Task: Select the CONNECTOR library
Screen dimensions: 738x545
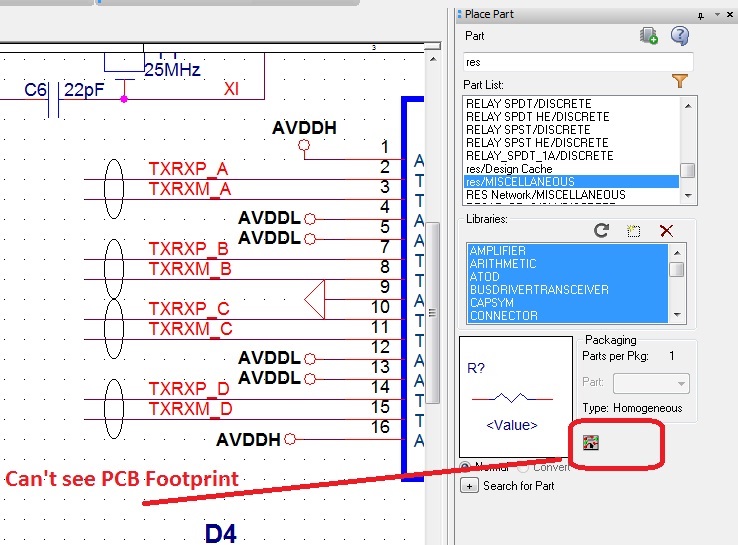Action: pos(503,316)
